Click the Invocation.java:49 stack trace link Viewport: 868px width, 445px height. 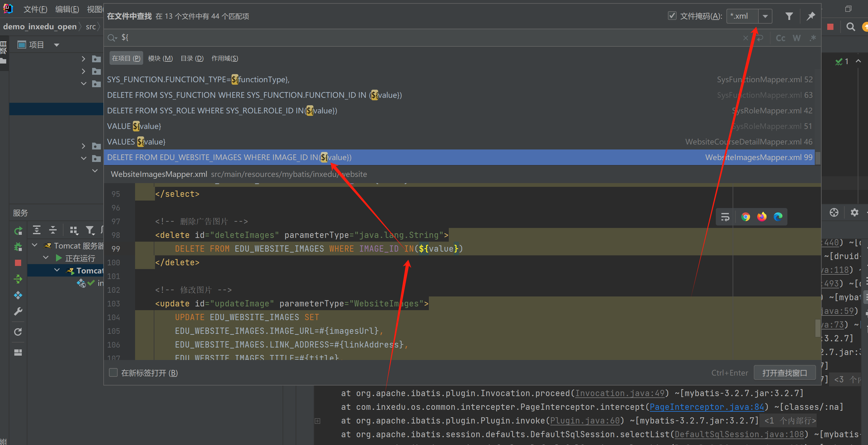[620, 393]
